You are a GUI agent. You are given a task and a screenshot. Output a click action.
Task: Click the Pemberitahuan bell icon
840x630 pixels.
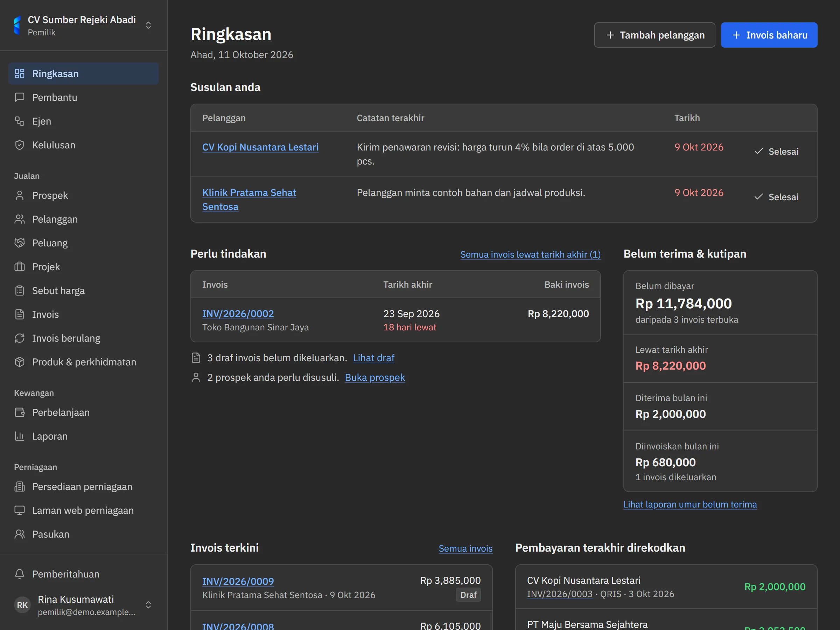point(19,574)
